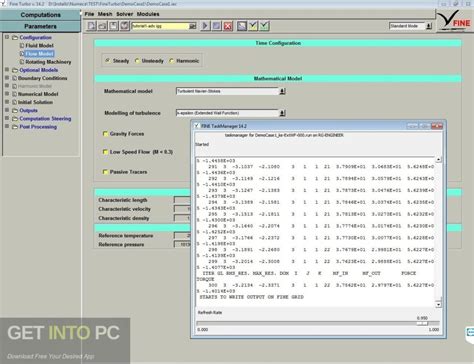The image size is (474, 364).
Task: Click the Optional Models folder icon
Action: [15, 70]
